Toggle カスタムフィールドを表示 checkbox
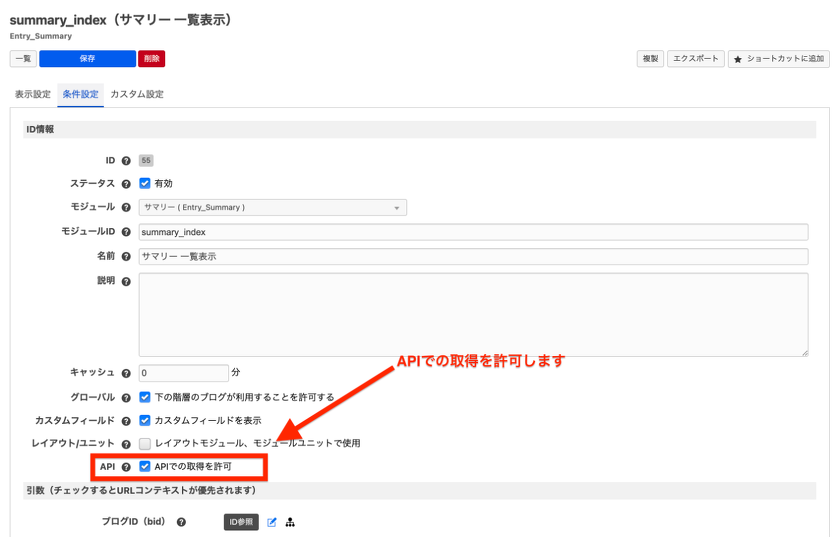This screenshot has width=835, height=537. click(x=145, y=420)
